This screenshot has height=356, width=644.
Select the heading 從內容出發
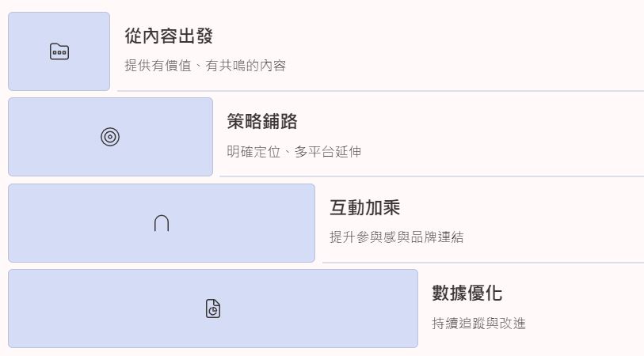(x=169, y=36)
